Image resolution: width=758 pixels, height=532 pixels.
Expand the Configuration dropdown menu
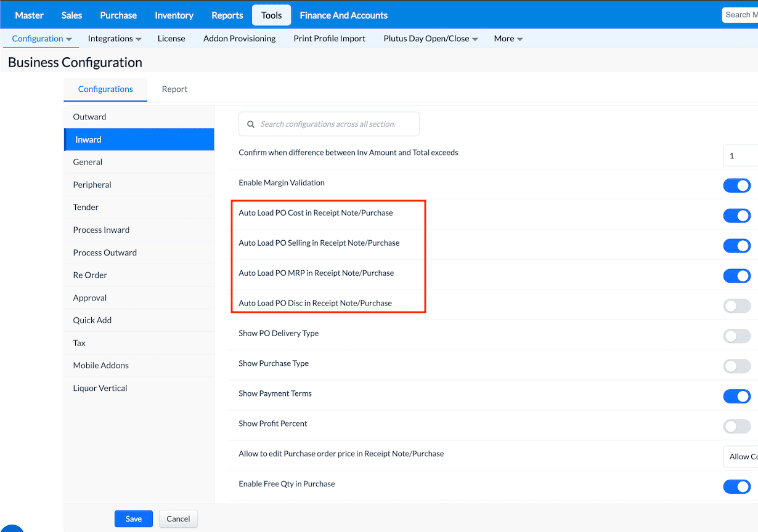click(x=42, y=39)
